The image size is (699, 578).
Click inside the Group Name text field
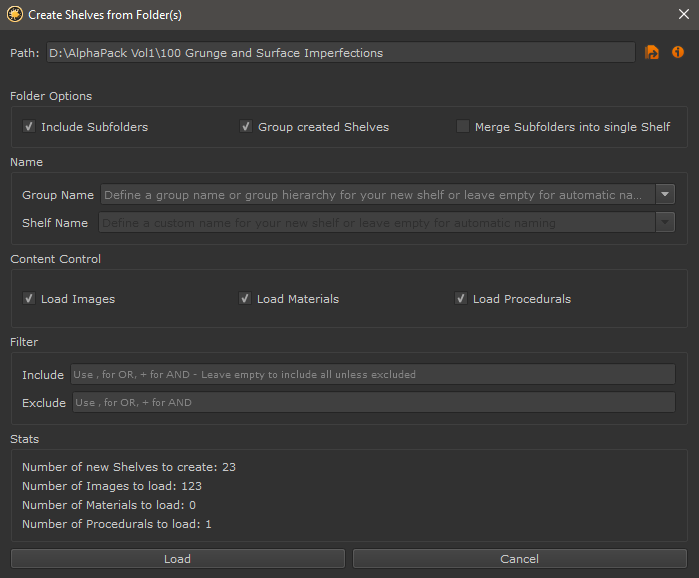(x=376, y=194)
